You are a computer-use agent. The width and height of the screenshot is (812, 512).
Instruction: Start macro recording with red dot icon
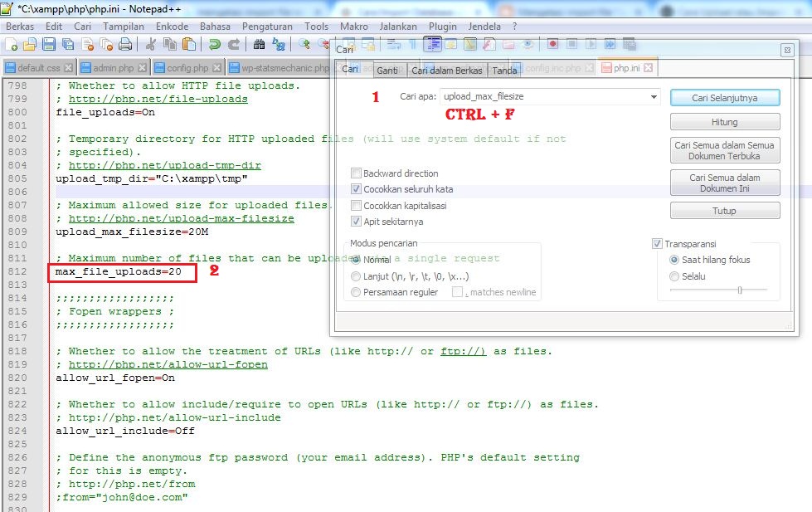pyautogui.click(x=552, y=45)
